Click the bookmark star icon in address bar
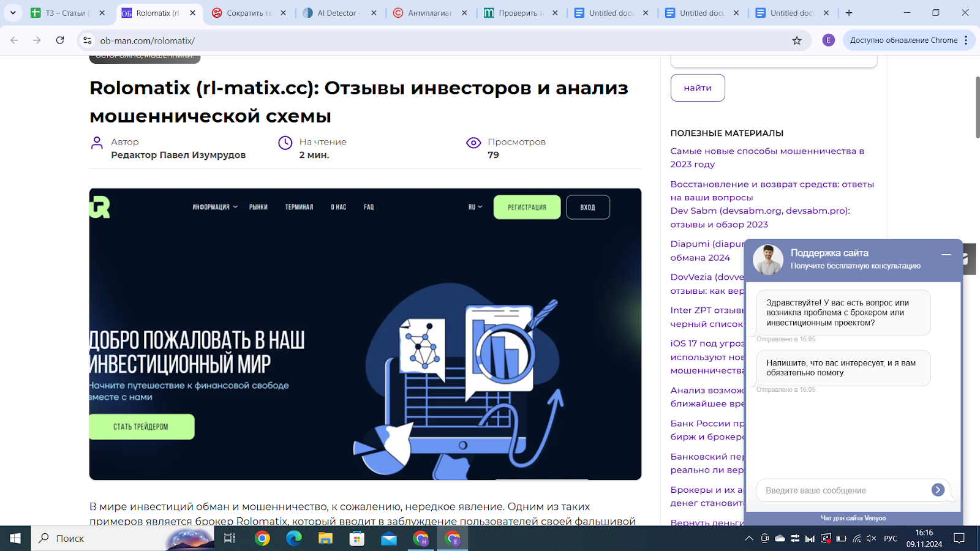 797,40
